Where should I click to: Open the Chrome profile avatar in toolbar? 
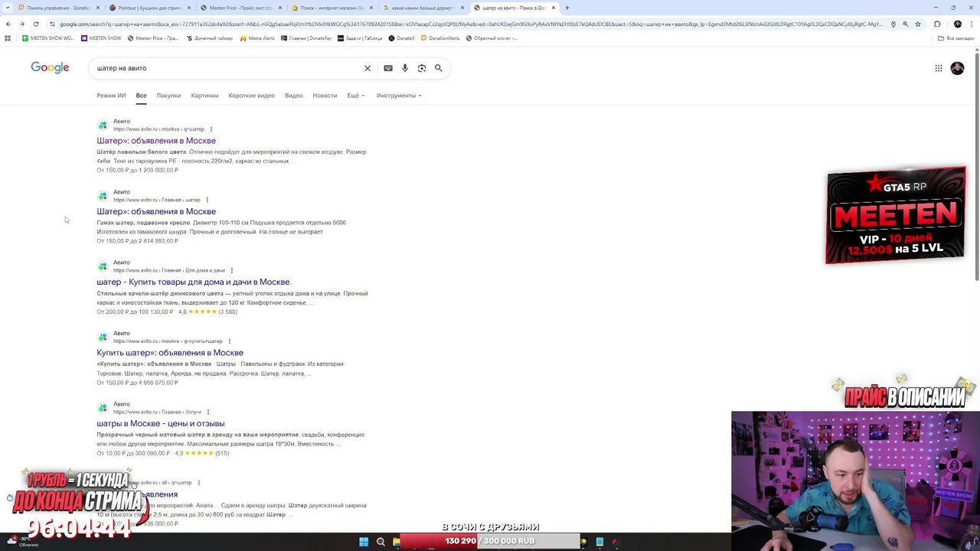957,24
